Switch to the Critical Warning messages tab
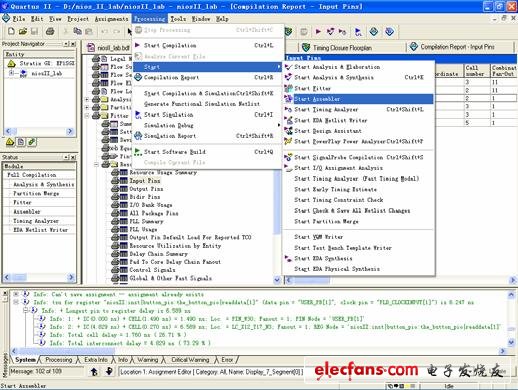The height and width of the screenshot is (390, 518). tap(190, 360)
